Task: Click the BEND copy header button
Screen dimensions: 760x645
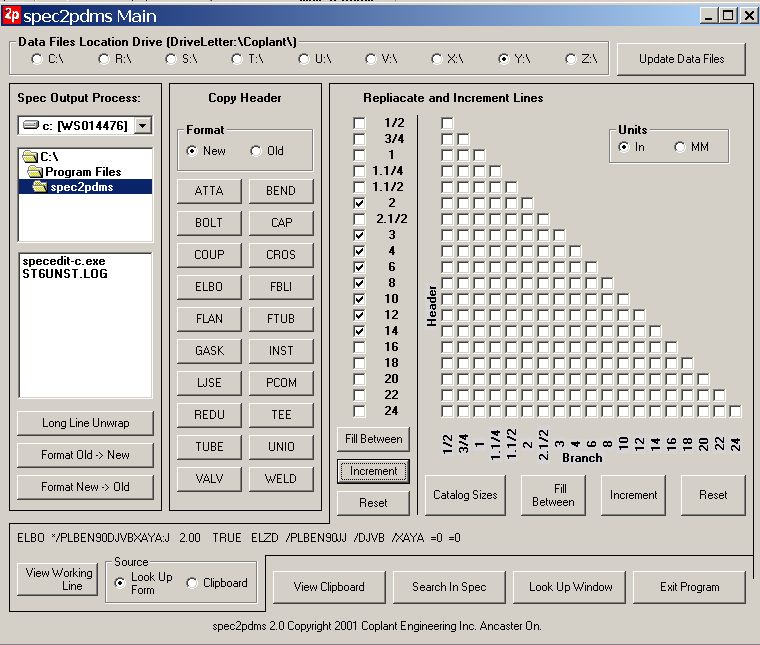Action: (281, 190)
